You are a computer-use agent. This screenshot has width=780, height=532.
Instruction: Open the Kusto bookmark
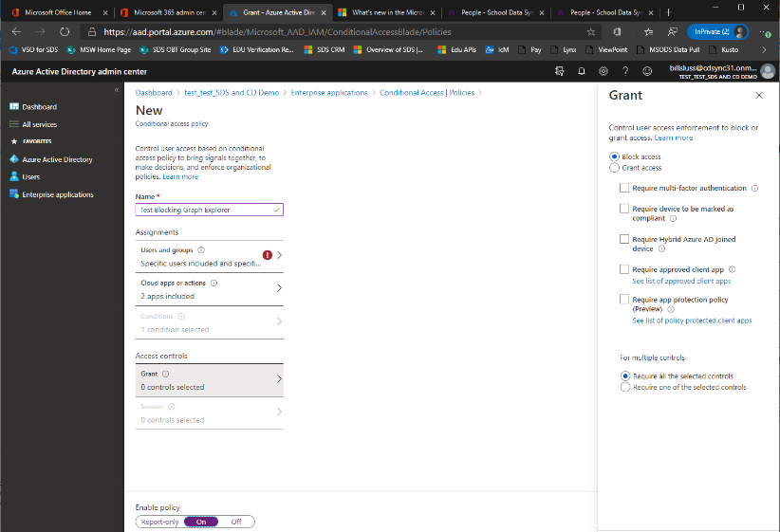pos(724,49)
